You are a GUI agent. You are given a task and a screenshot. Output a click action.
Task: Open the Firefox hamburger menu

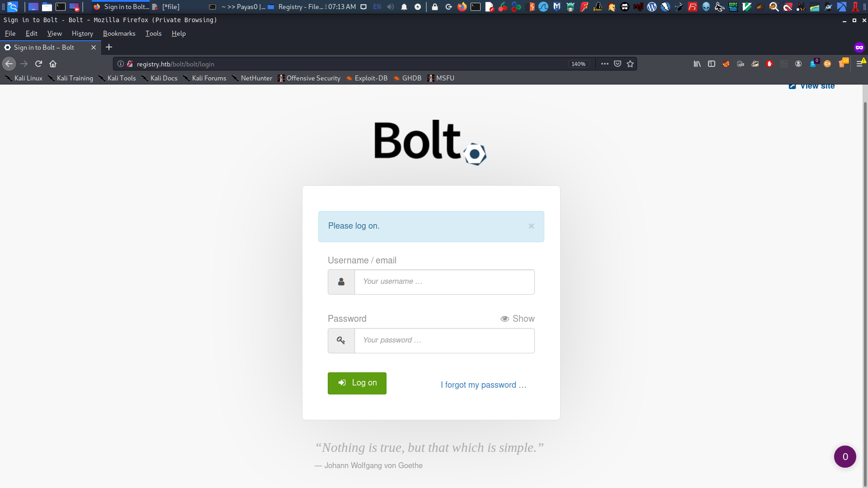(x=860, y=64)
